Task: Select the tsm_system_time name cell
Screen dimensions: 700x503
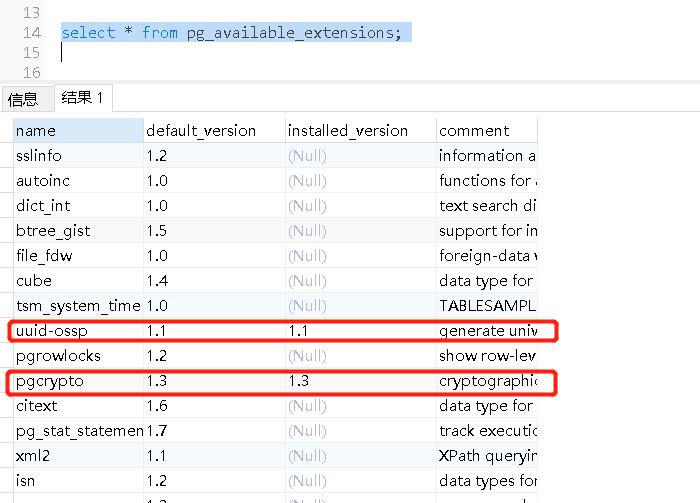Action: 79,306
